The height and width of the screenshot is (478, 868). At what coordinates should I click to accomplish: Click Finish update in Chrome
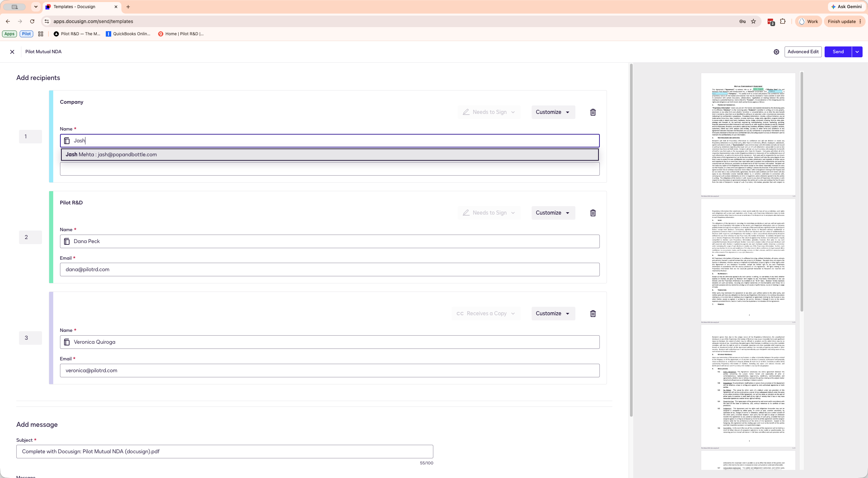coord(845,21)
